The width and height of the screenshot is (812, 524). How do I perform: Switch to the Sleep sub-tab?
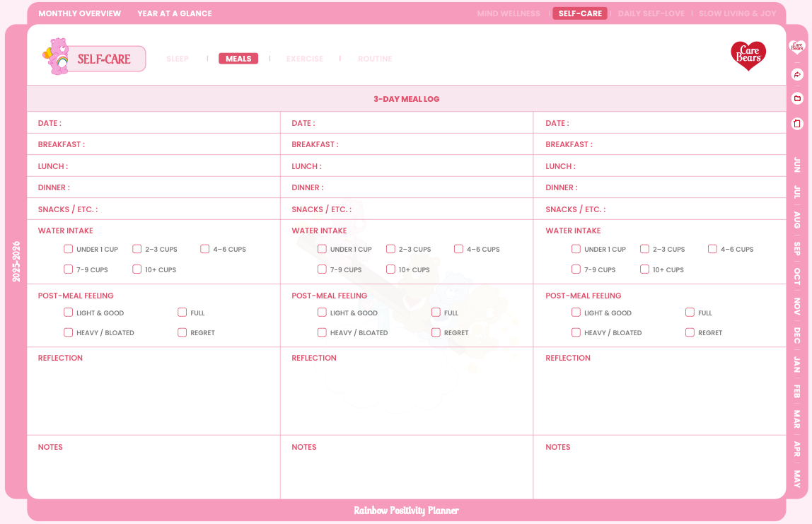tap(178, 59)
